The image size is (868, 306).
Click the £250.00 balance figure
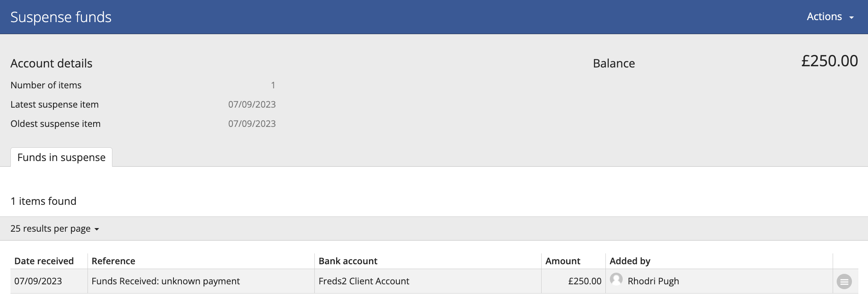[x=829, y=61]
